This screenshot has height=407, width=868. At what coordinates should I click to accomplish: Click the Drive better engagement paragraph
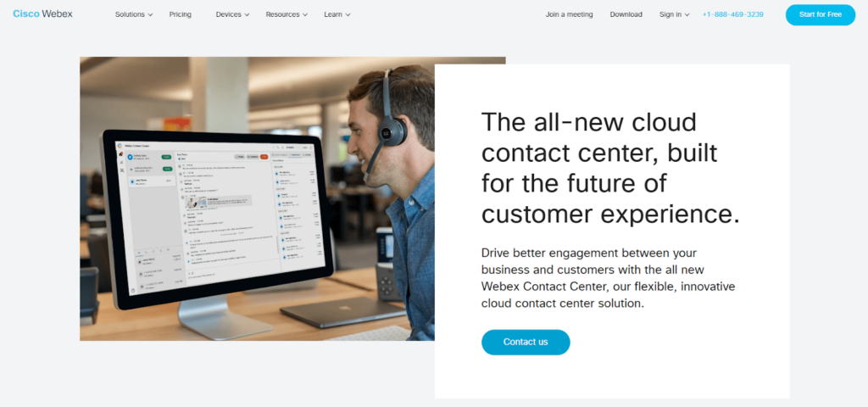[609, 278]
